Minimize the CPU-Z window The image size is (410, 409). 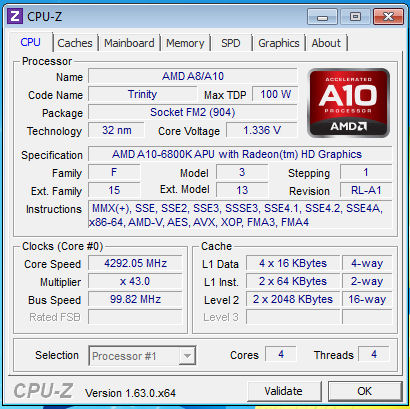(x=322, y=17)
